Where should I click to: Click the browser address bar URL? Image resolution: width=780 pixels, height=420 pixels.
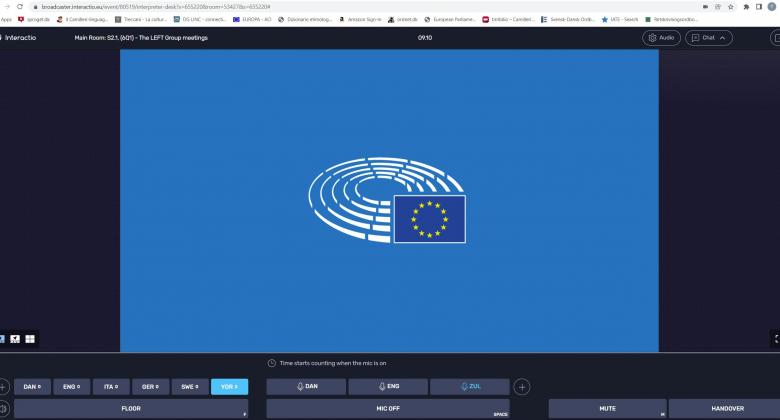[156, 7]
